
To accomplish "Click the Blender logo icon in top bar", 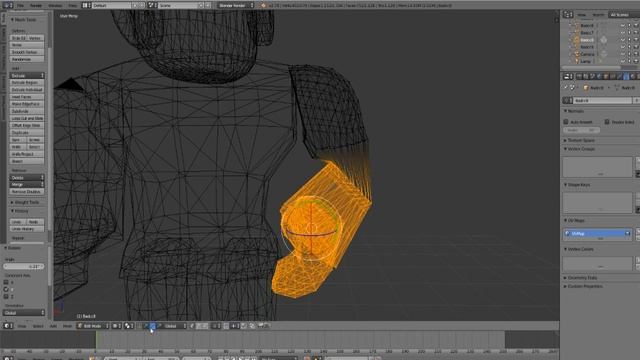I will [x=263, y=5].
